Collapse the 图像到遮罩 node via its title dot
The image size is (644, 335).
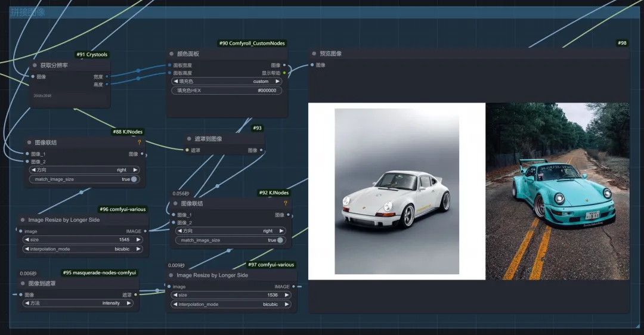23,283
